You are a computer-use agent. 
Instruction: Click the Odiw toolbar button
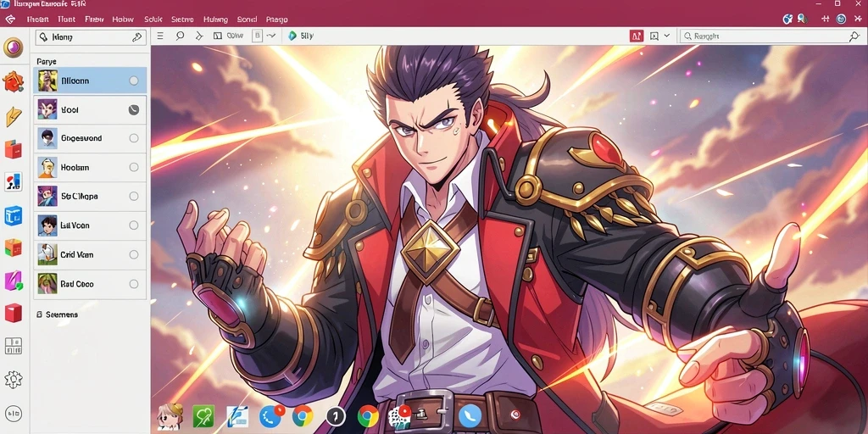pos(229,36)
